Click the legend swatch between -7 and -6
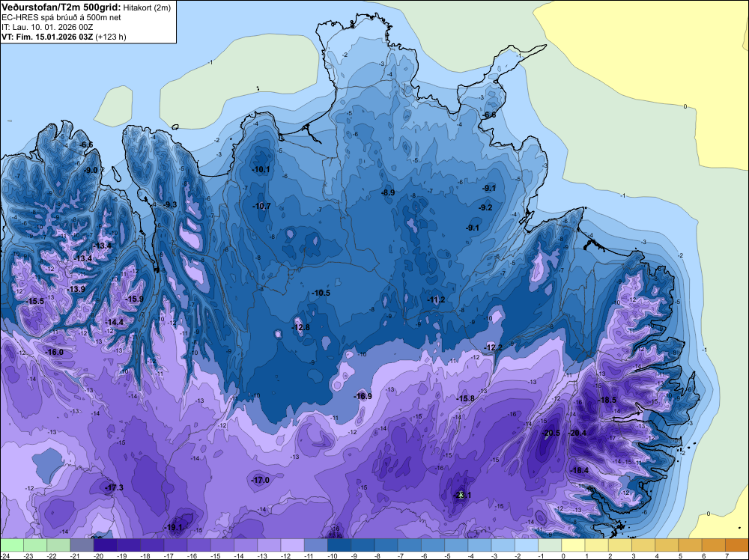Screen dimensions: 749x560 pyautogui.click(x=410, y=545)
